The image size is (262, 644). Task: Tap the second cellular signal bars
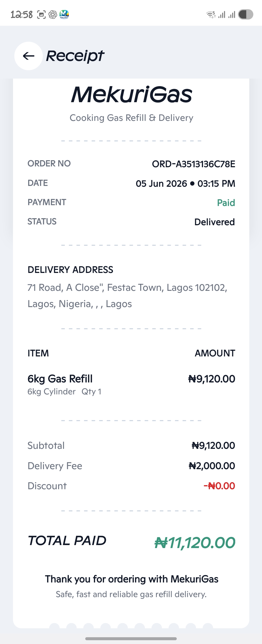click(232, 15)
